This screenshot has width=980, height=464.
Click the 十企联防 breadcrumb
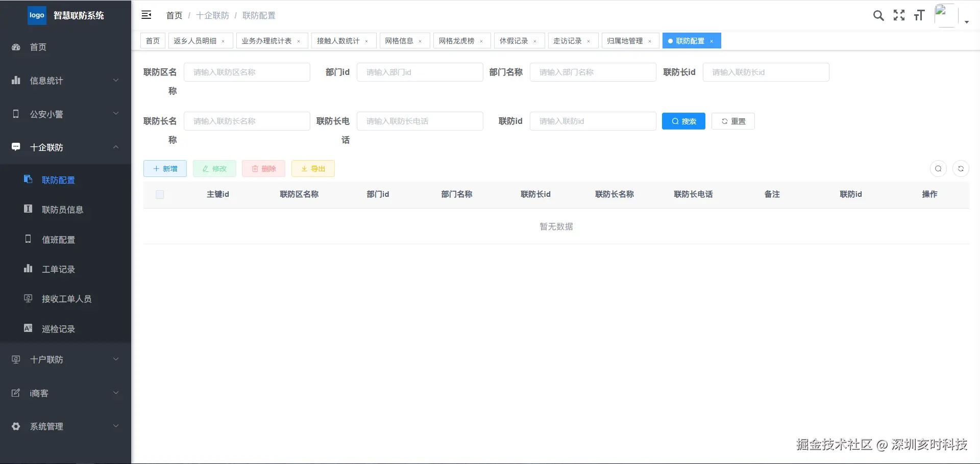(213, 15)
